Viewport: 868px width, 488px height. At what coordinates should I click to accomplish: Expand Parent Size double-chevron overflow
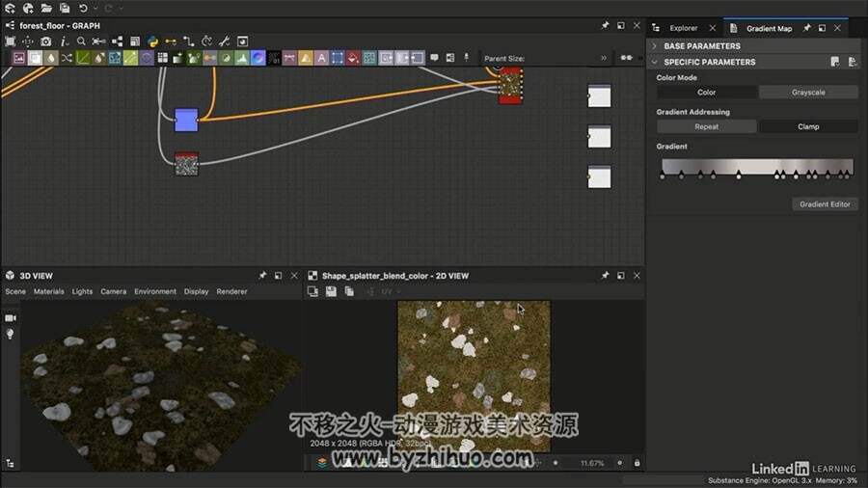pyautogui.click(x=604, y=58)
